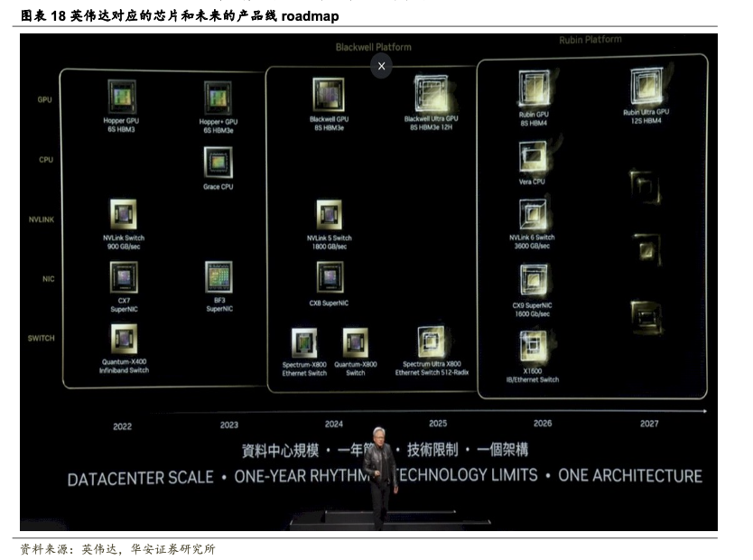
Task: Close the overlay with the X button
Action: 381,66
